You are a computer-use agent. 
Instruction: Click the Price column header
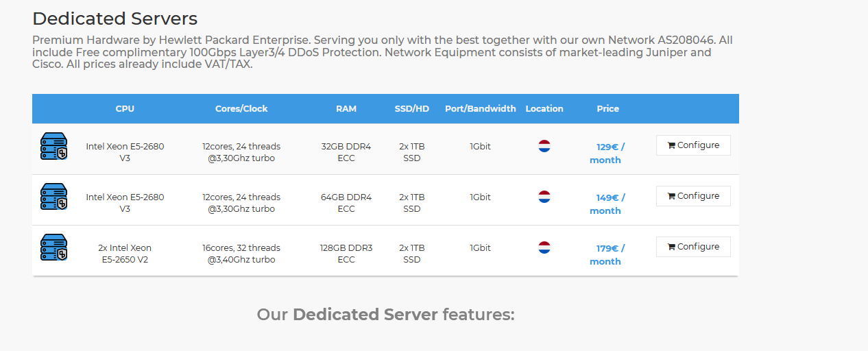tap(607, 108)
